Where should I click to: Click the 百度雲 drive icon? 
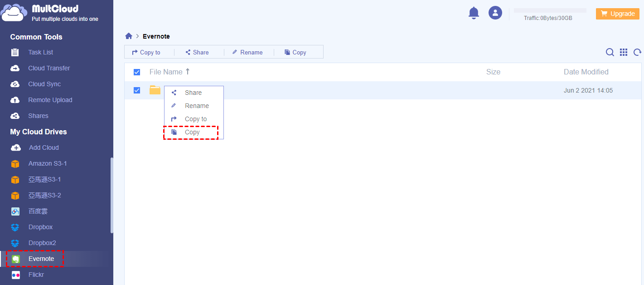[x=15, y=211]
